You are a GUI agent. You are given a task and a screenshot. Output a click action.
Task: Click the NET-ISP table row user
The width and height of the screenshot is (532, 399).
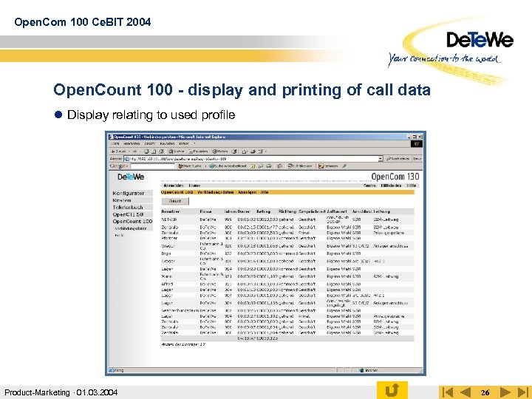(x=169, y=219)
